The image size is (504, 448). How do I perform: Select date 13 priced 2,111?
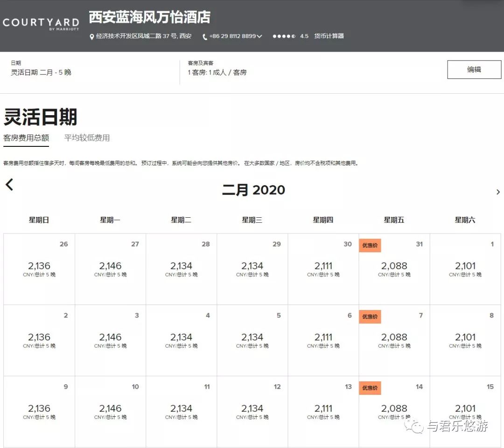click(323, 412)
